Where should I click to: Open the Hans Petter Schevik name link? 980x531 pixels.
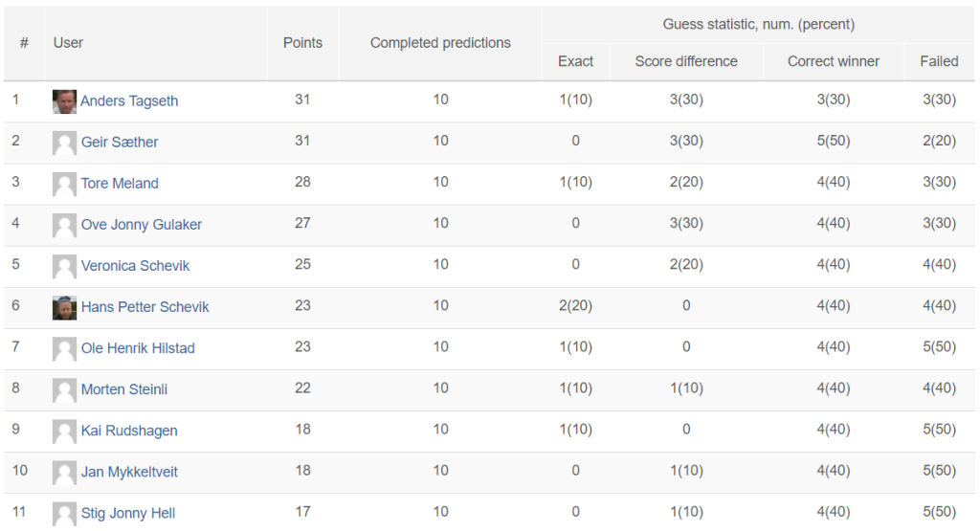click(x=145, y=307)
